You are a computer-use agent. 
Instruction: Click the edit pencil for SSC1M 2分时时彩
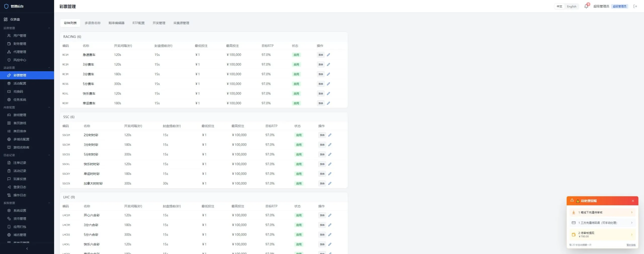coord(330,135)
